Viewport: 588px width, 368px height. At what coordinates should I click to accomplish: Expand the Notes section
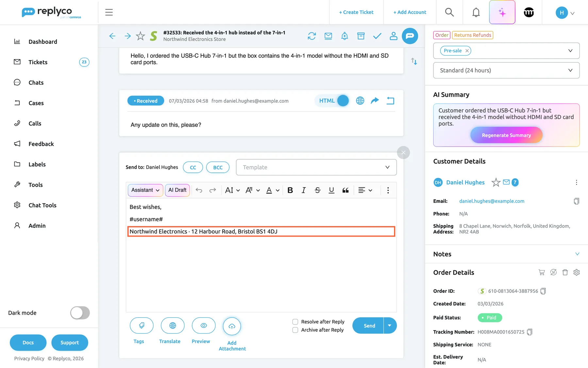[x=577, y=254]
